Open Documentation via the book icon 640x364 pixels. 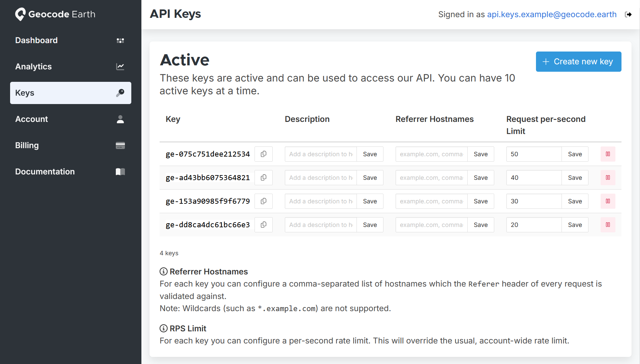coord(120,172)
